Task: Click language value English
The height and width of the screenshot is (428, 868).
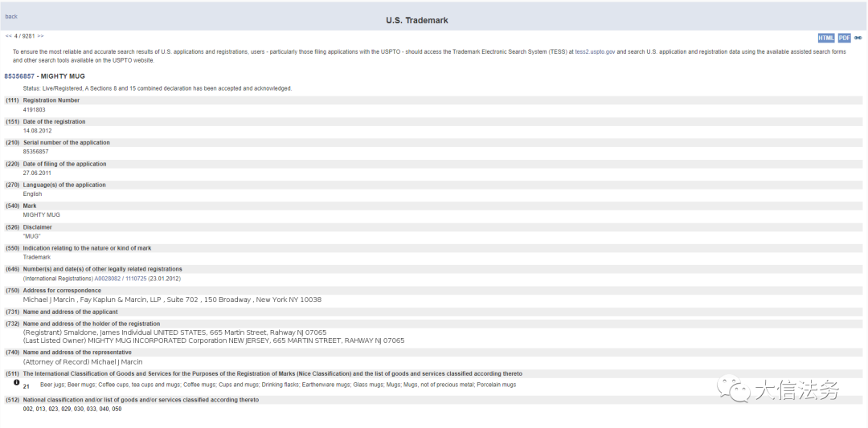Action: [x=33, y=194]
